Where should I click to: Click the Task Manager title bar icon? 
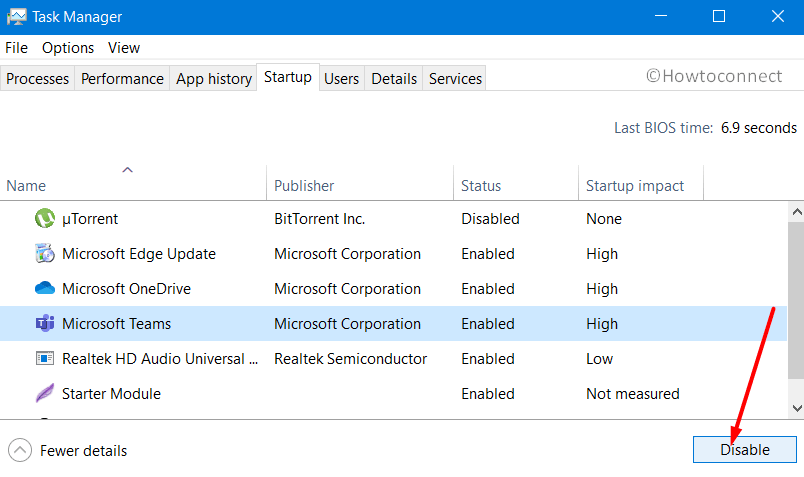(16, 16)
